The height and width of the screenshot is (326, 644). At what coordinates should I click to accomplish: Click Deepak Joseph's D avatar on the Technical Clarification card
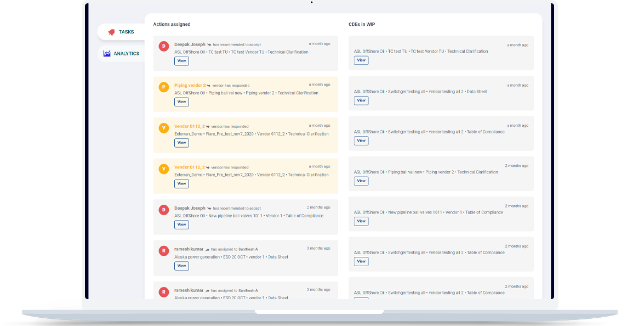[x=163, y=46]
